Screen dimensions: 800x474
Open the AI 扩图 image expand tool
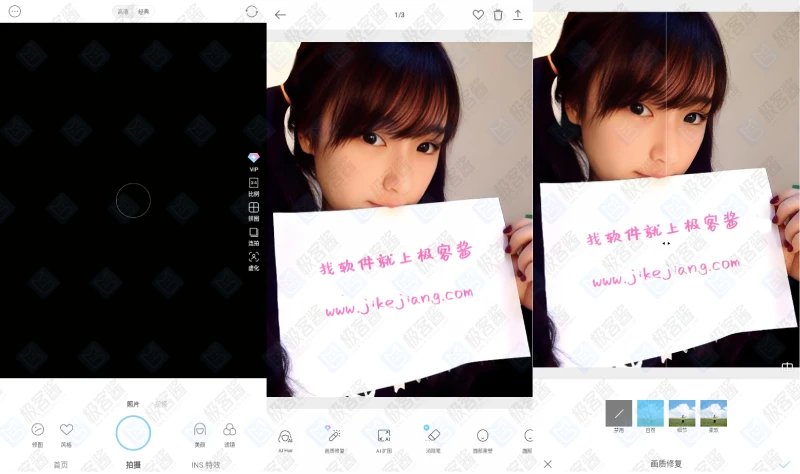(384, 441)
